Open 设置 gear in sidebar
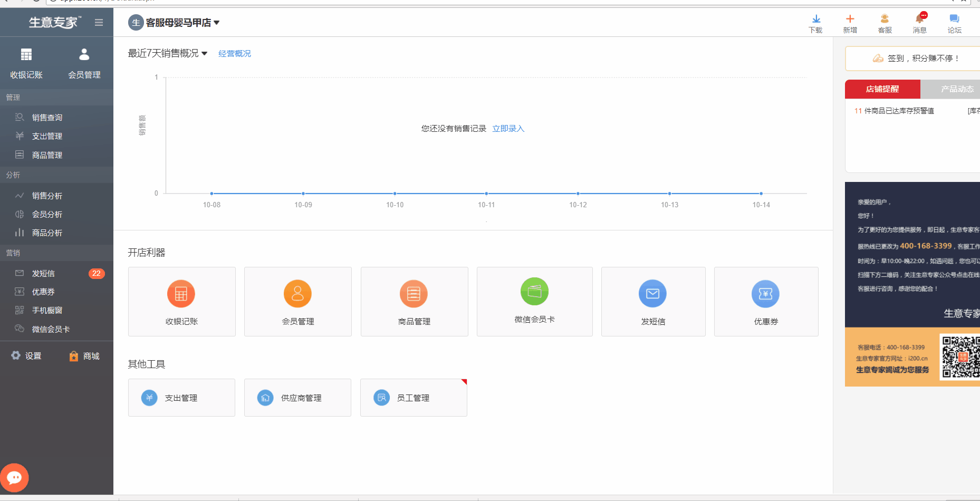980x501 pixels. (26, 356)
